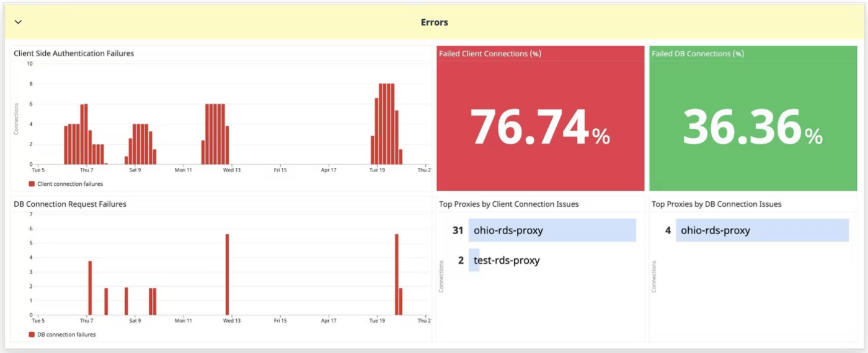The image size is (868, 353).
Task: Click the Errors section header title
Action: pyautogui.click(x=434, y=22)
